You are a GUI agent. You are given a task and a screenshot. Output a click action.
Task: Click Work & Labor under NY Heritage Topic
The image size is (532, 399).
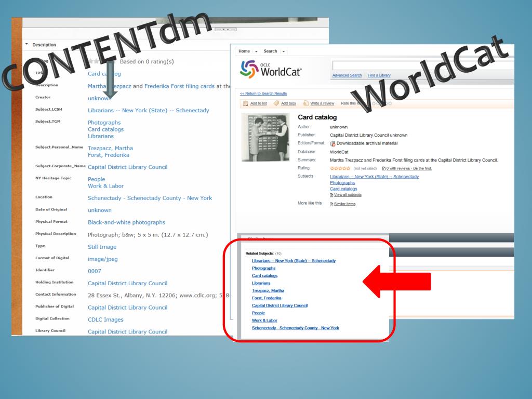point(105,186)
